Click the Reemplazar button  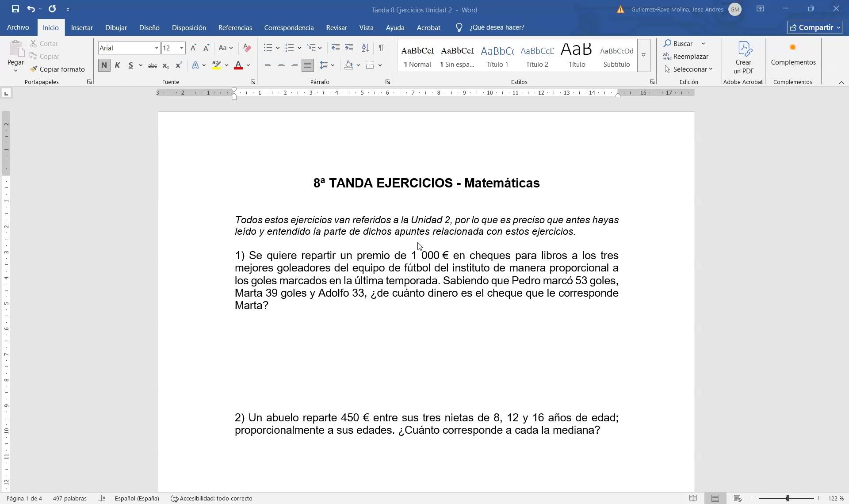(686, 57)
